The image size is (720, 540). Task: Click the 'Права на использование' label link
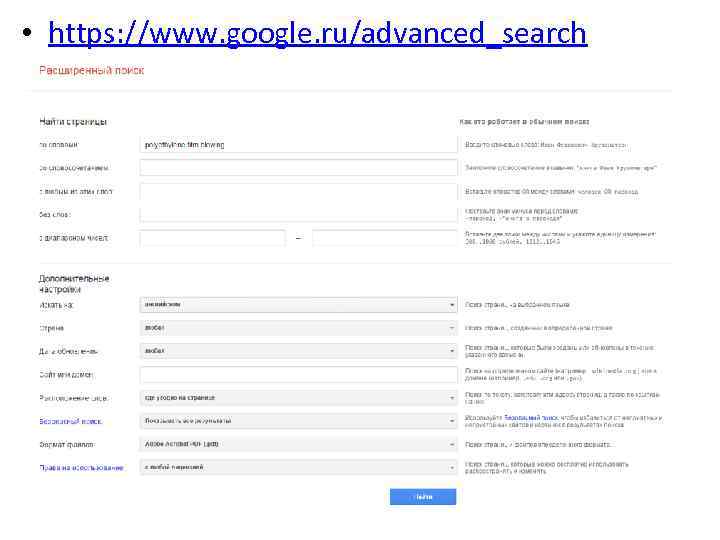click(81, 467)
